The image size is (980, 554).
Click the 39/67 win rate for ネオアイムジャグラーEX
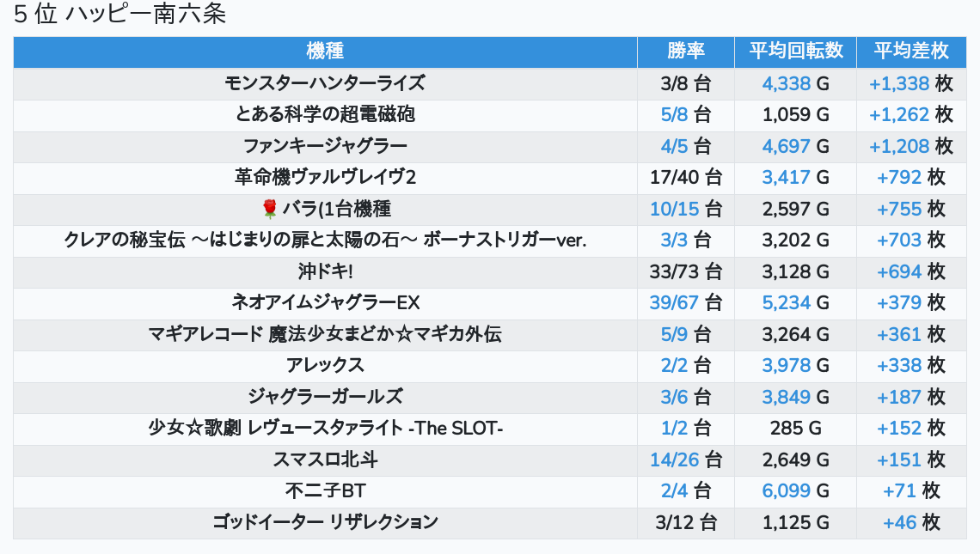click(x=675, y=303)
